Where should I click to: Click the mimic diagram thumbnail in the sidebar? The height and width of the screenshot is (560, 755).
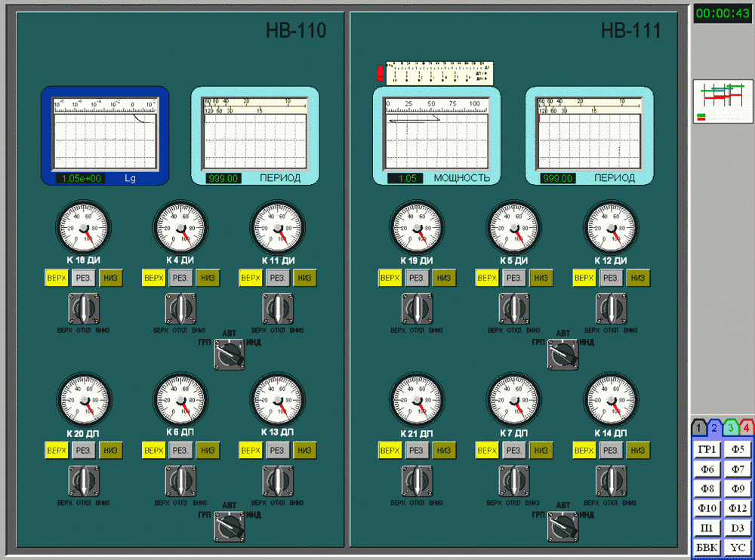coord(723,102)
